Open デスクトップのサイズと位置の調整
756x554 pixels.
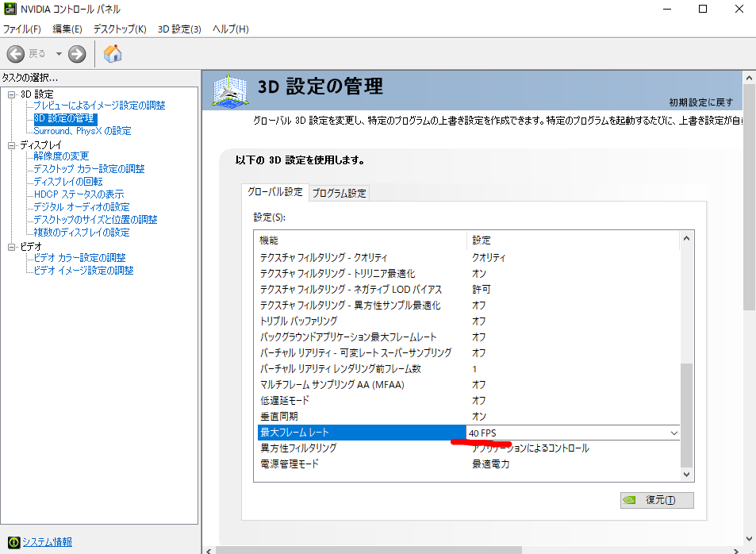pyautogui.click(x=95, y=220)
